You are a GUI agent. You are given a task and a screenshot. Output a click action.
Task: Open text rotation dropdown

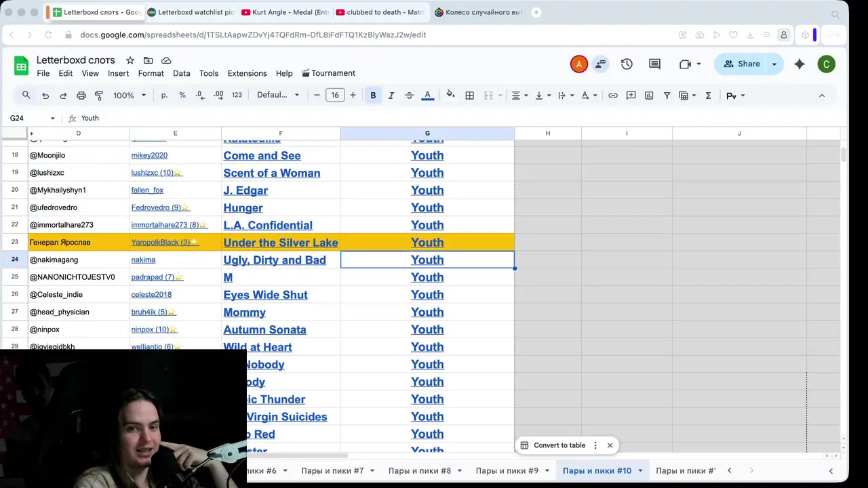click(x=589, y=96)
